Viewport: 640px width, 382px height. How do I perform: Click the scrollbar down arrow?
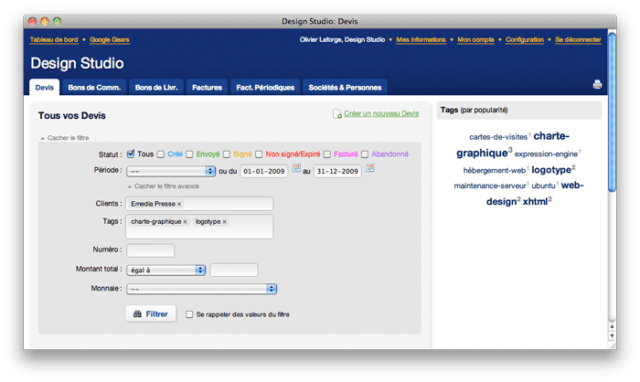(x=612, y=336)
